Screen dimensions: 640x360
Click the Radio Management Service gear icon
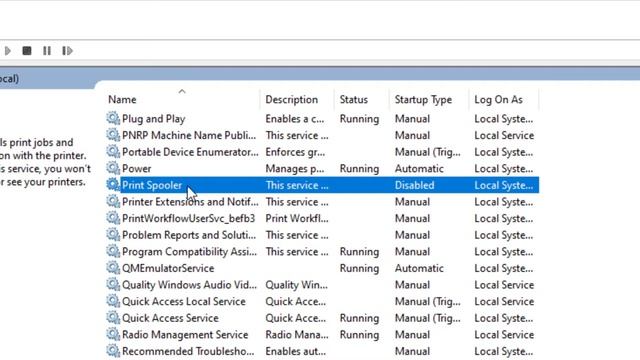[x=113, y=334]
